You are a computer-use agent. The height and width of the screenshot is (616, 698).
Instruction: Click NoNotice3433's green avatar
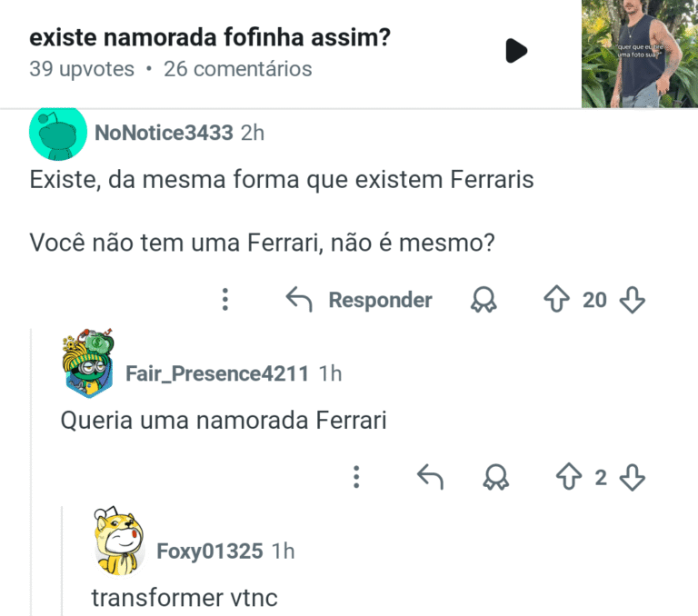(56, 133)
